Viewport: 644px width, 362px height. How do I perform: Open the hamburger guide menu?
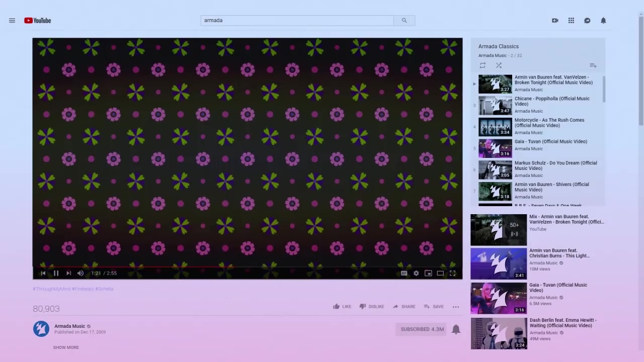pos(12,21)
